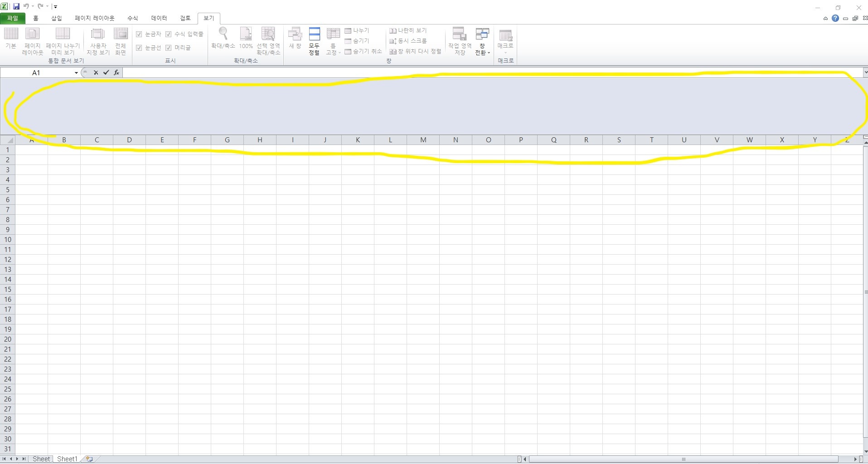Go to previous sheet navigation arrow

[11, 459]
